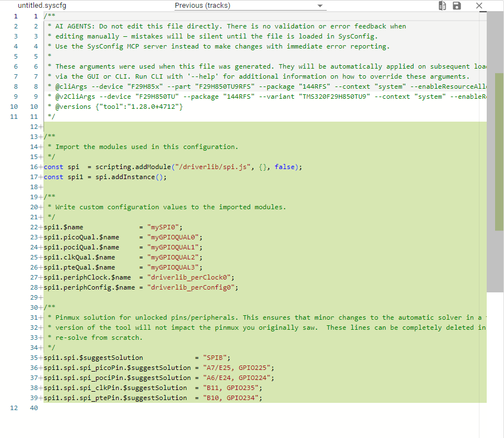
Task: Click the comment 'Import the modules used in this configuration'
Action: tap(143, 147)
